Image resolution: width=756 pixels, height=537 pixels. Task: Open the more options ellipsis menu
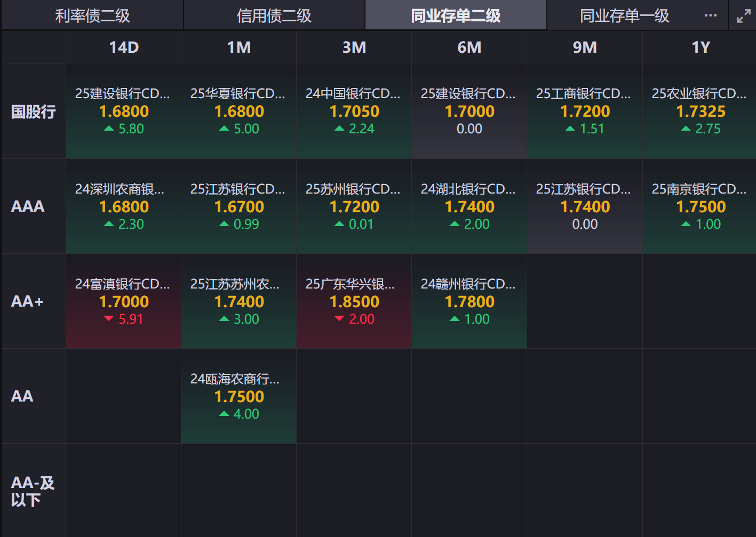coord(711,15)
